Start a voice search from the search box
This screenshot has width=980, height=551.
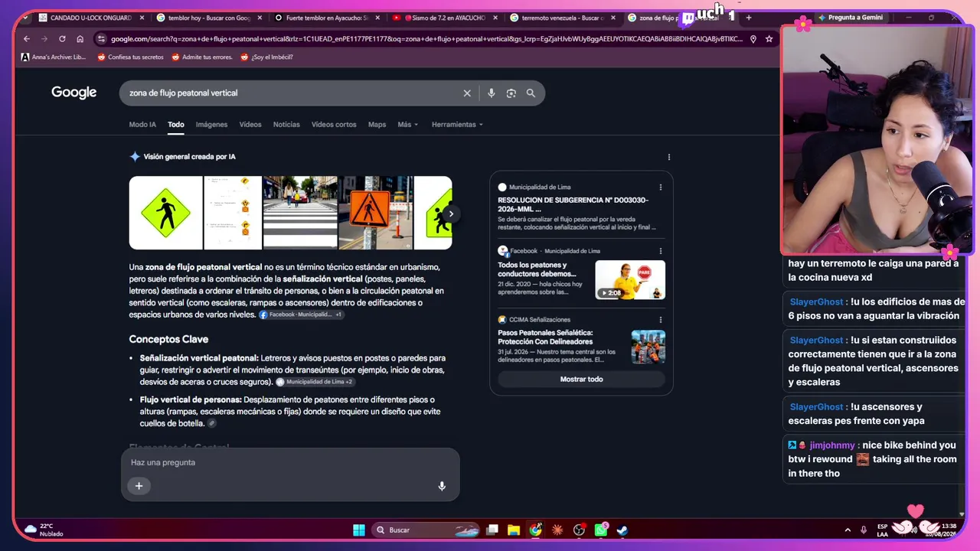click(x=492, y=93)
